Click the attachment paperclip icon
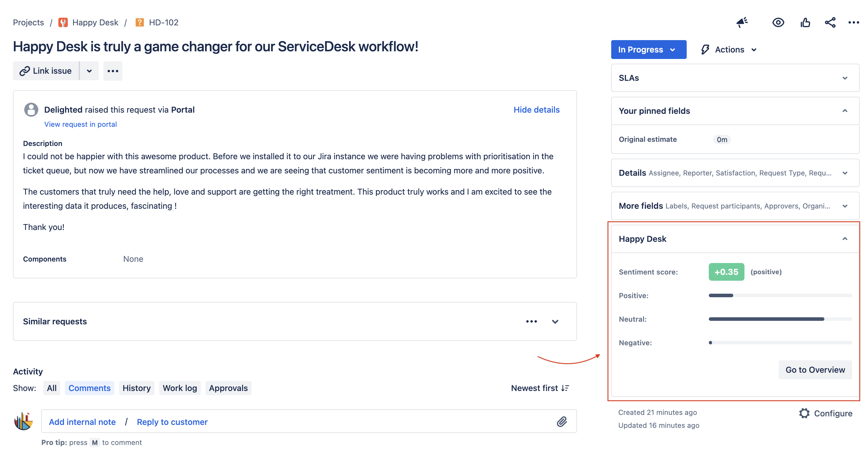 pyautogui.click(x=561, y=421)
